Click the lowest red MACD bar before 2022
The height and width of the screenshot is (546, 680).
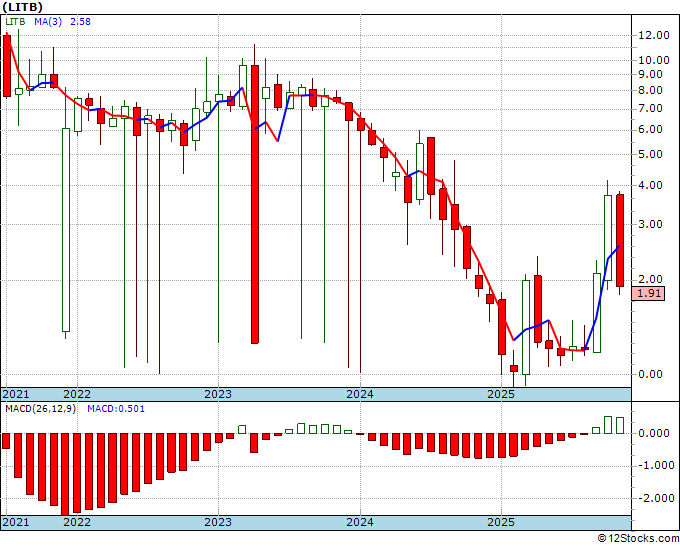[x=65, y=474]
